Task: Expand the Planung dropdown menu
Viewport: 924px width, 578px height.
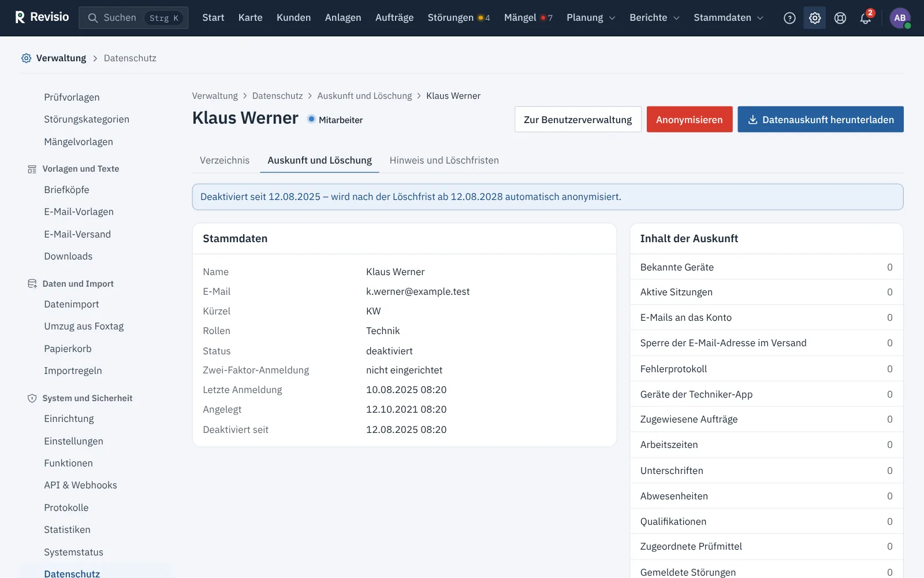Action: (x=591, y=18)
